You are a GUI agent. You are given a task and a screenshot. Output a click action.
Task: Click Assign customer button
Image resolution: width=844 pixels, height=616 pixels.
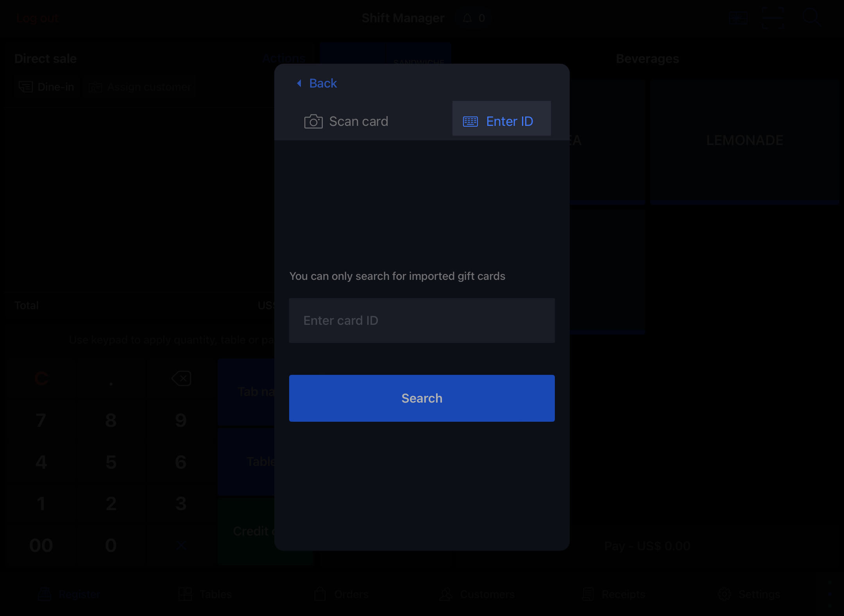[x=140, y=87]
